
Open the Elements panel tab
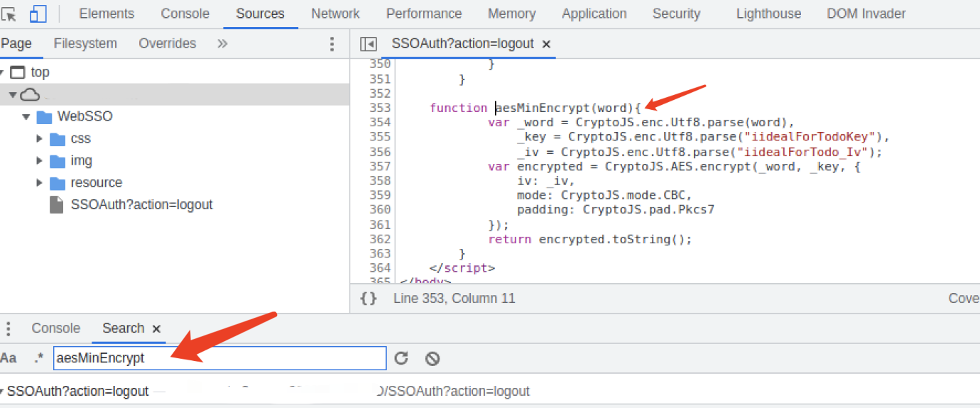[107, 13]
